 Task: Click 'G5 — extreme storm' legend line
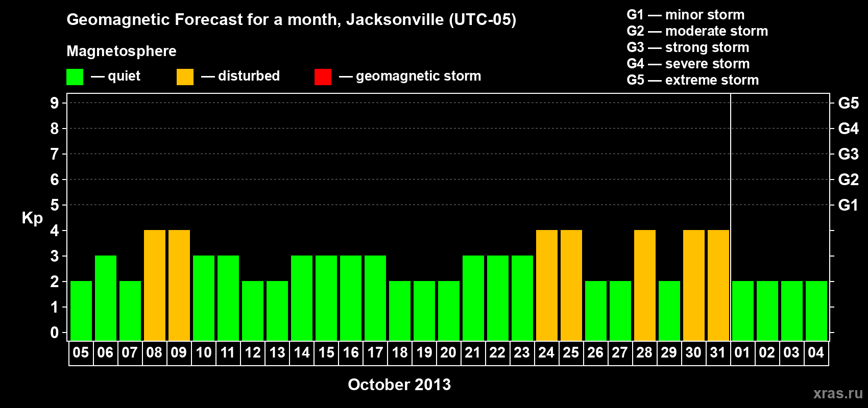coord(692,80)
